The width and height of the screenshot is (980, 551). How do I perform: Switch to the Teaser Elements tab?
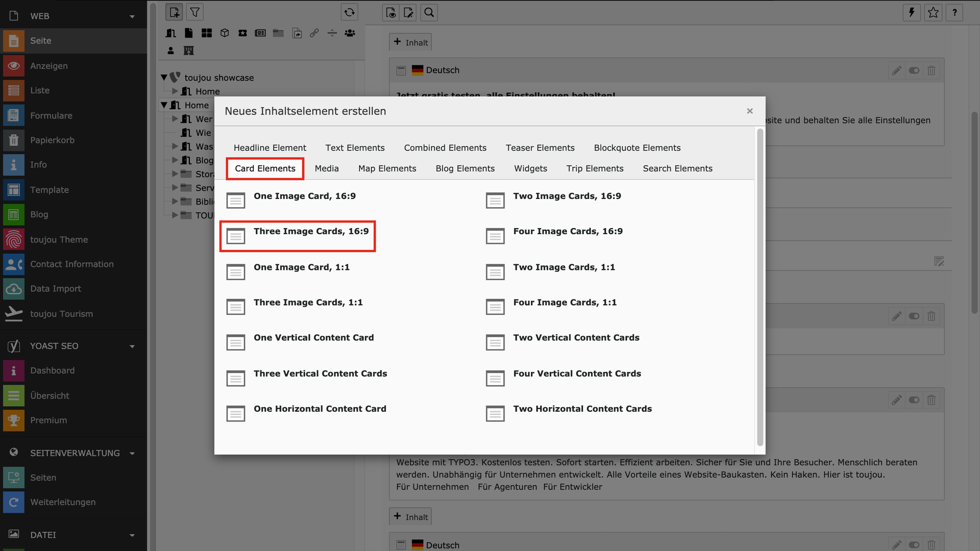(x=540, y=147)
